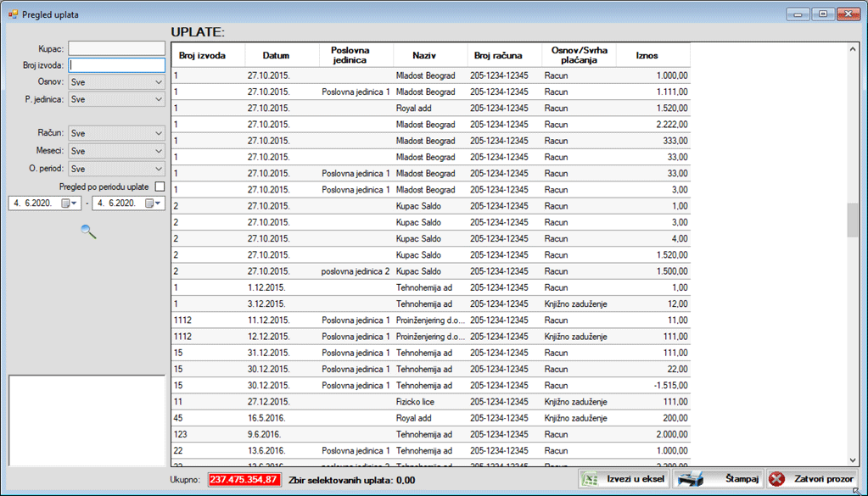This screenshot has height=496, width=868.
Task: Maximize the Pregled uplata window
Action: [823, 14]
